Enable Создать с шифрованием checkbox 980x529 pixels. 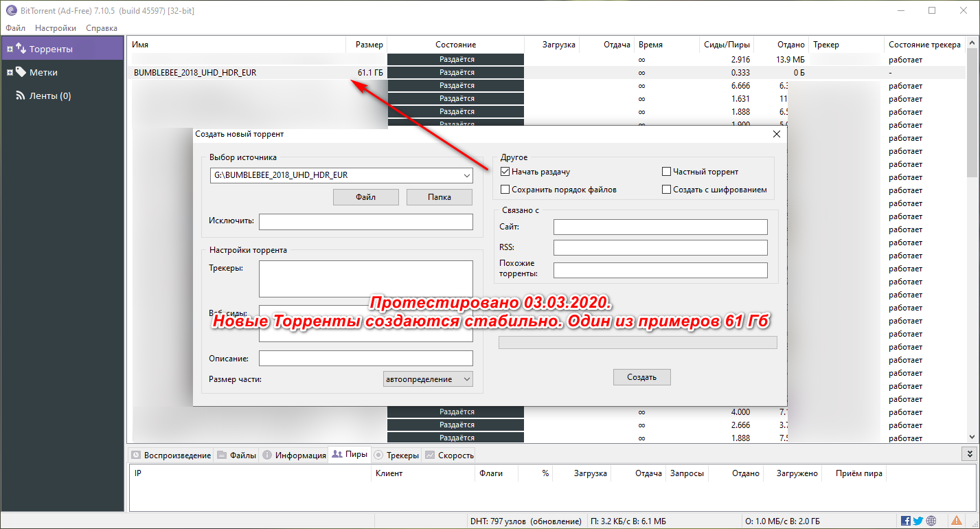point(666,190)
